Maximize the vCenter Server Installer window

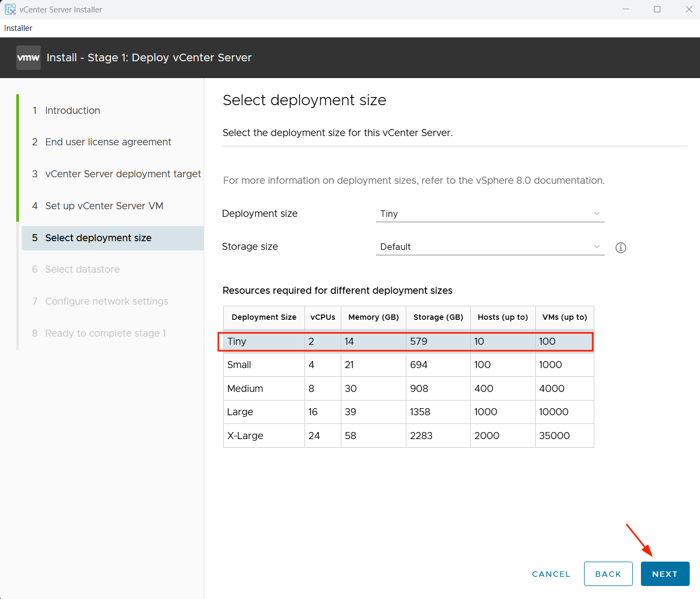(x=657, y=9)
